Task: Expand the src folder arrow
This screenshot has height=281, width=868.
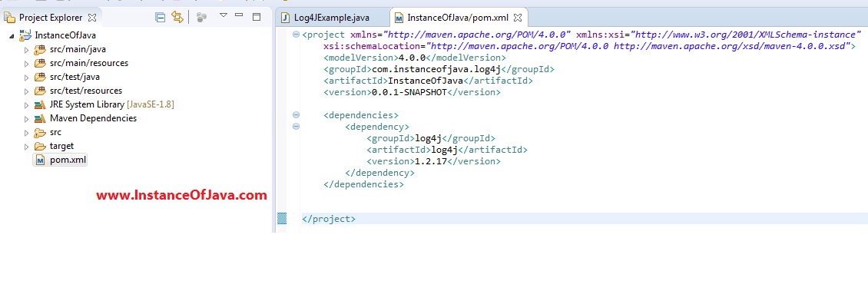Action: (x=26, y=133)
